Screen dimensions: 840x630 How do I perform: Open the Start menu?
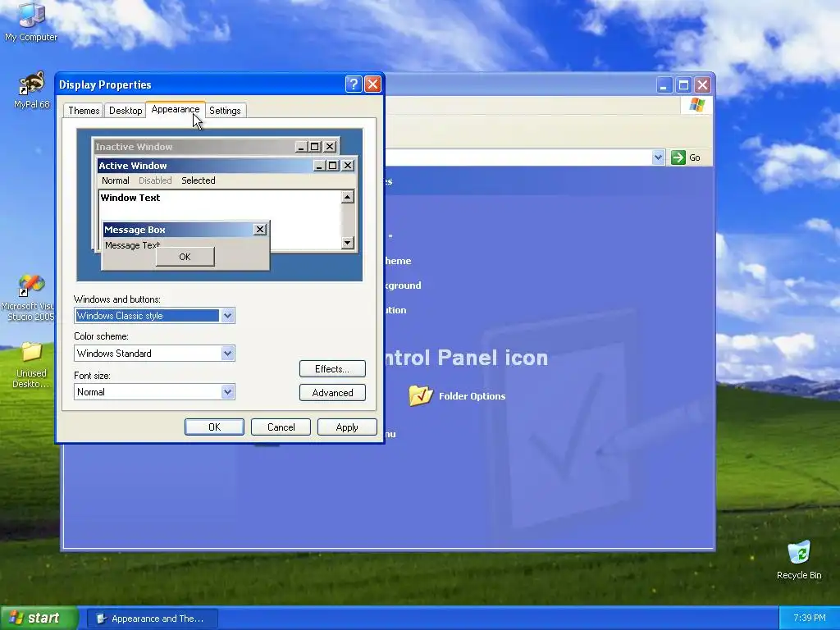tap(39, 619)
